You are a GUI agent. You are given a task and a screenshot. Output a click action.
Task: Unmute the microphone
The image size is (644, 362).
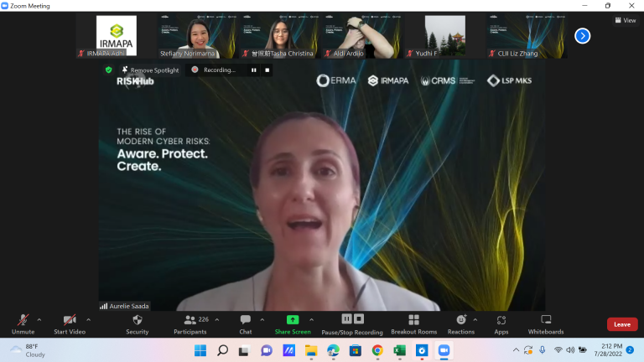[x=23, y=321]
